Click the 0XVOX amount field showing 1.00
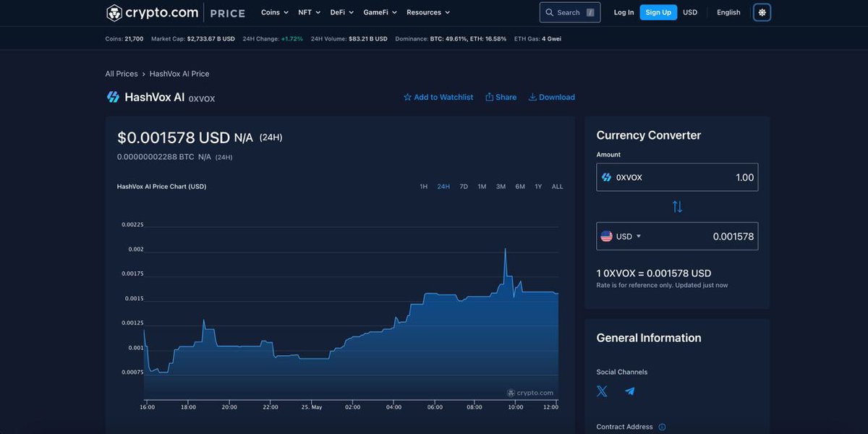868x434 pixels. (x=677, y=177)
